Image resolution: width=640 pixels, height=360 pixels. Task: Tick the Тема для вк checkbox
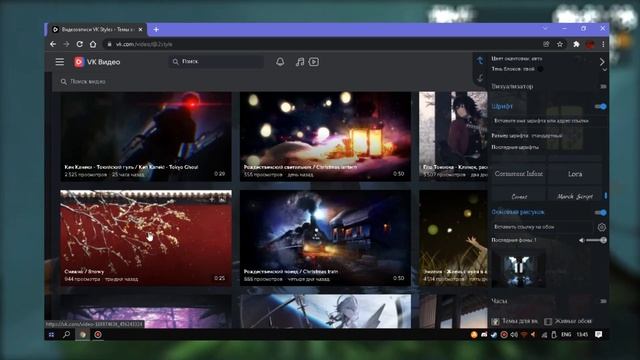pyautogui.click(x=496, y=321)
